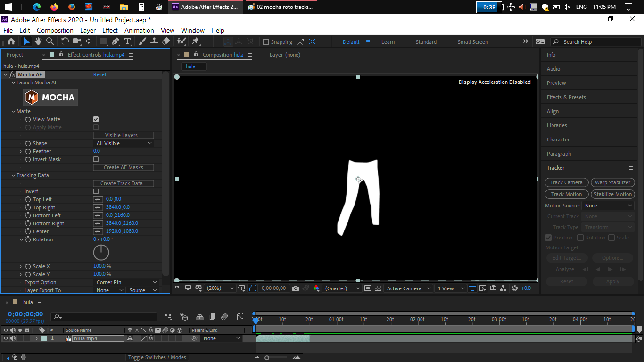The image size is (644, 362).
Task: Select the Rectangle shape tool
Action: coord(104,41)
